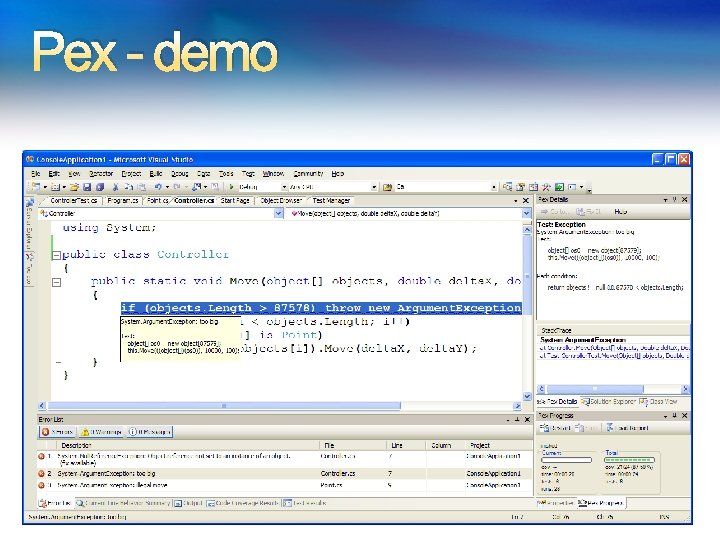Switch to the Test Results tab

tap(304, 503)
